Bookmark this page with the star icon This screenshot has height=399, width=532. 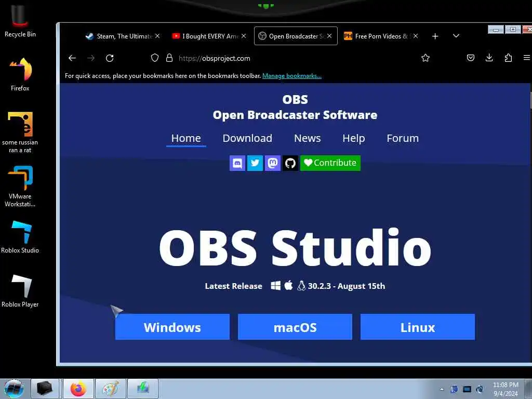[x=425, y=58]
